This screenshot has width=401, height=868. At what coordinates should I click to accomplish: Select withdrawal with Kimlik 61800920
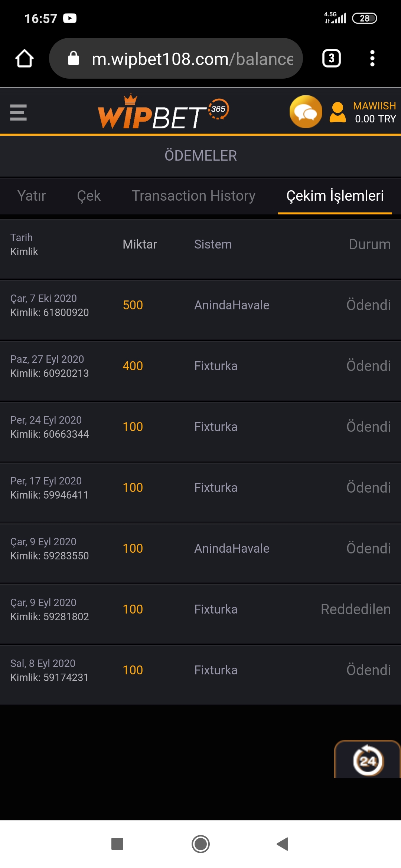click(200, 305)
